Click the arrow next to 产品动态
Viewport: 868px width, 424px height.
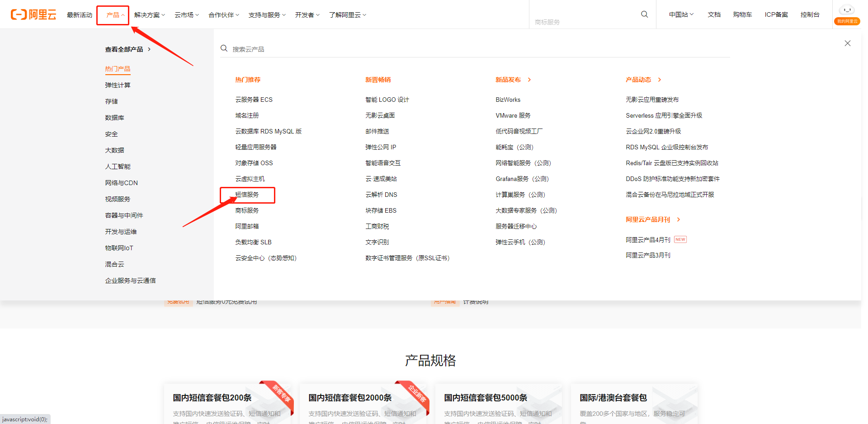660,80
